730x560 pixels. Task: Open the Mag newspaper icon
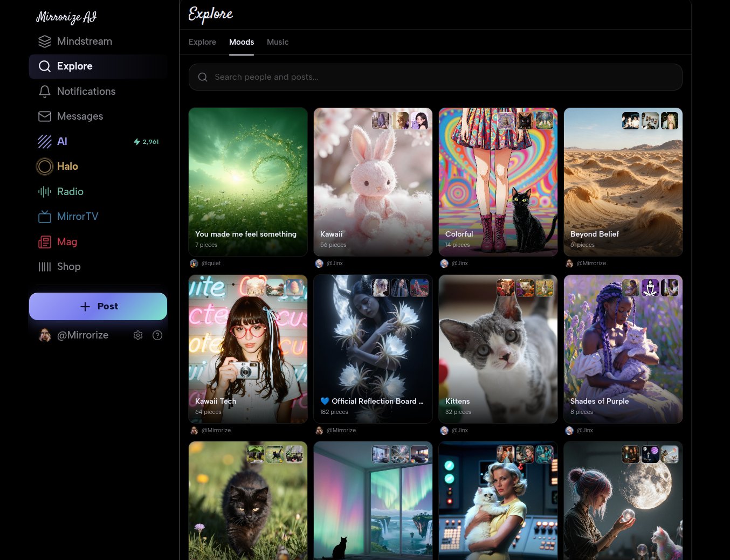(45, 242)
